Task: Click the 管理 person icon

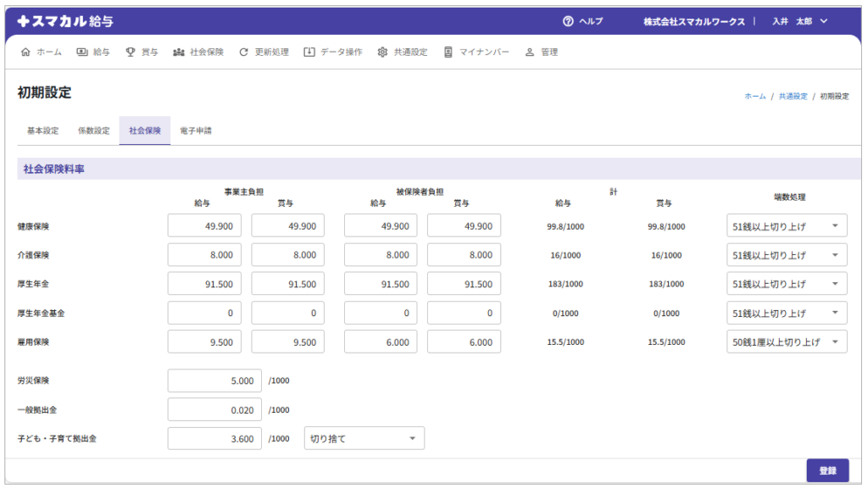Action: click(530, 52)
